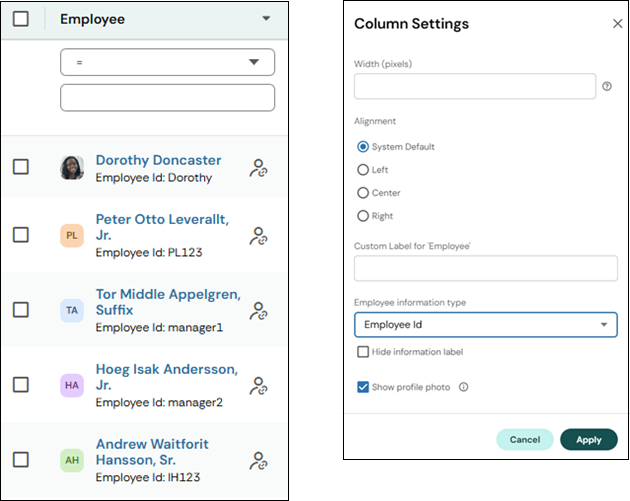
Task: Click the info icon beside Show profile photo
Action: click(463, 387)
